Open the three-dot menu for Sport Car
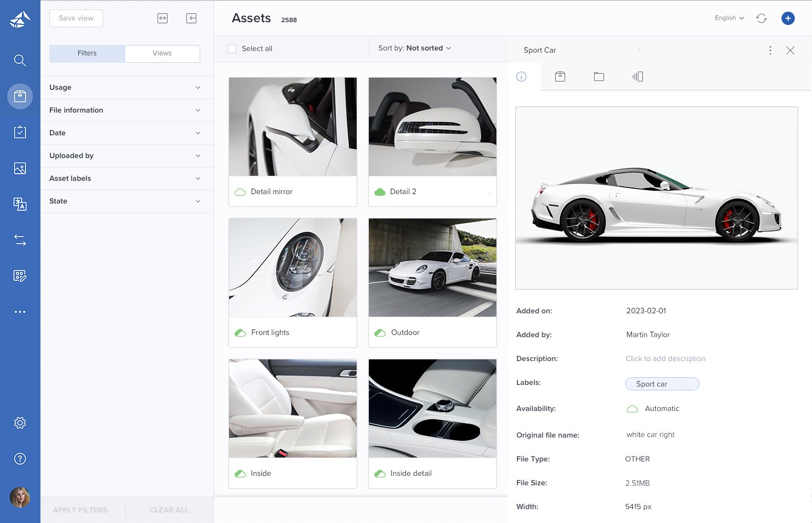The image size is (812, 523). click(x=770, y=50)
